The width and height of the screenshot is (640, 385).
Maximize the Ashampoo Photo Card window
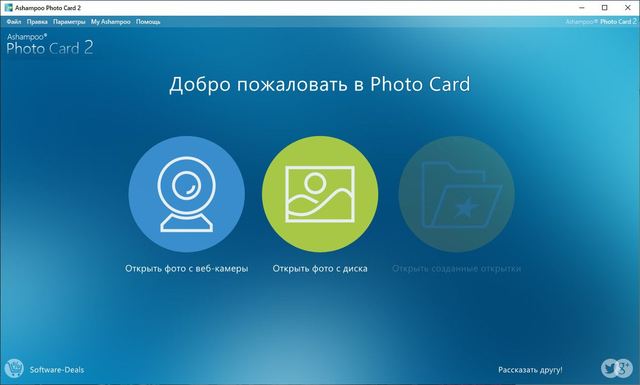click(x=604, y=8)
